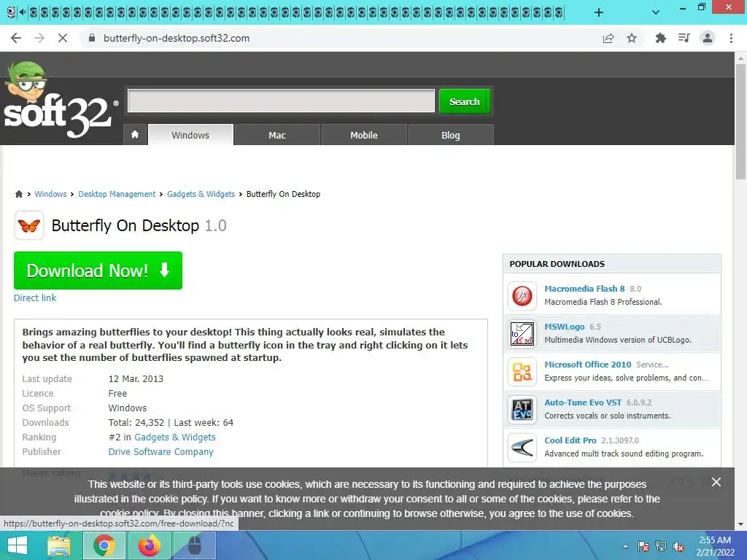The height and width of the screenshot is (560, 747).
Task: Click the home icon tab in navigation
Action: 135,135
